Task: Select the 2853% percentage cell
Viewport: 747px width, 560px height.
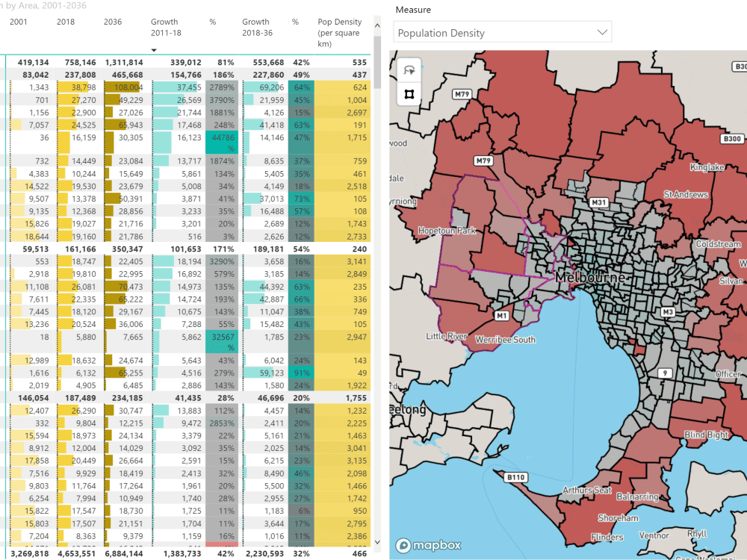Action: (x=221, y=423)
